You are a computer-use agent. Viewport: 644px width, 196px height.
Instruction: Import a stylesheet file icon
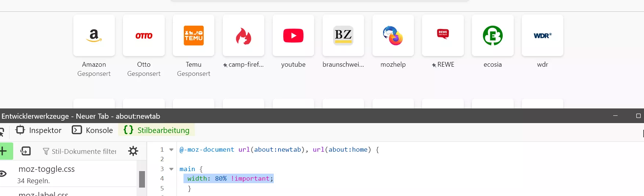[26, 151]
